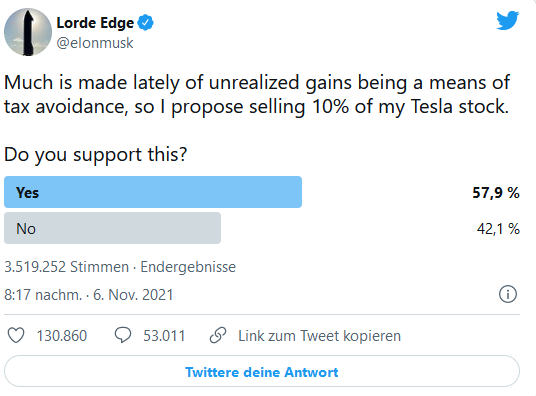The height and width of the screenshot is (396, 536).
Task: Click Link zum Tweet kopieren
Action: click(x=319, y=336)
